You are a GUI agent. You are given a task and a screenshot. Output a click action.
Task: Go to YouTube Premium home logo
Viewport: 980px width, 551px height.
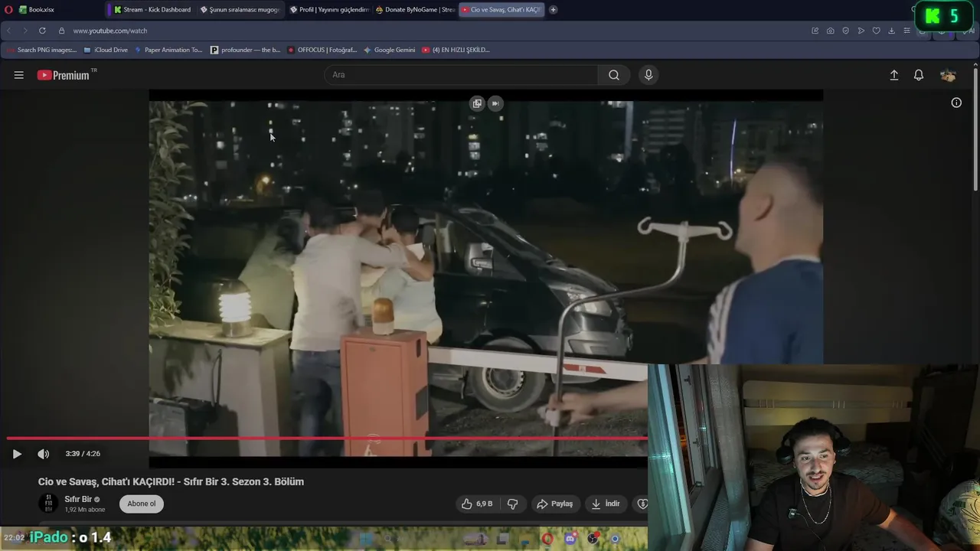[x=67, y=75]
